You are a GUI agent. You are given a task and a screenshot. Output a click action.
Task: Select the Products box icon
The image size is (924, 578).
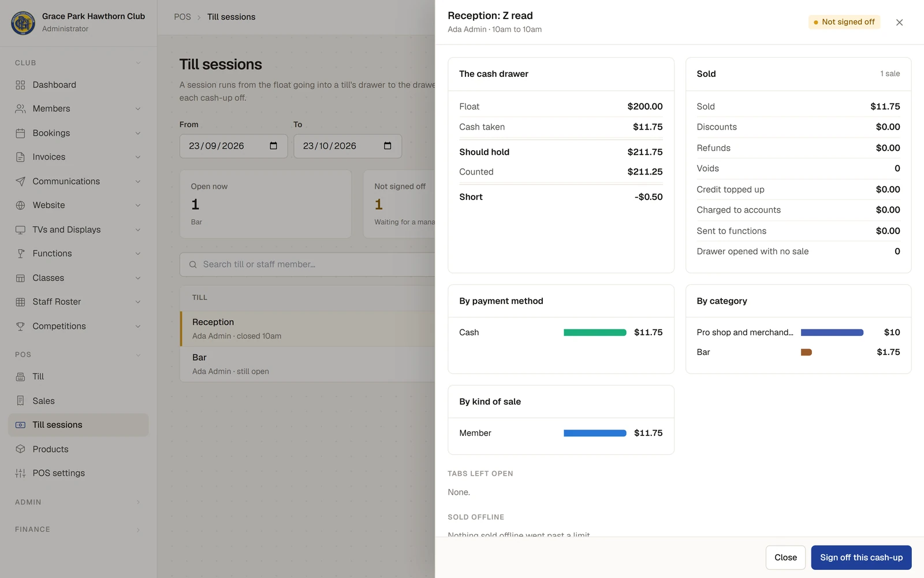pyautogui.click(x=20, y=449)
